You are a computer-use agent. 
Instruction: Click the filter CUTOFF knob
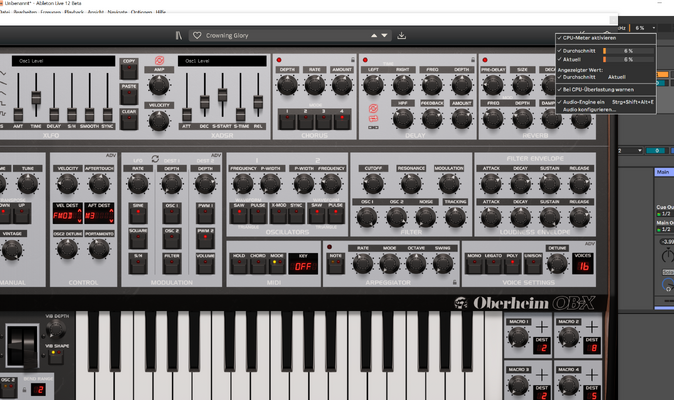[x=373, y=184]
